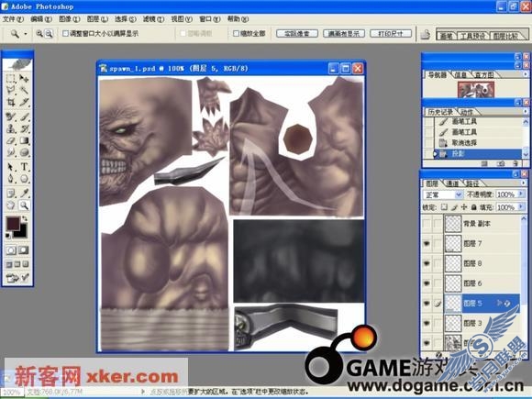Select the Zoom tool in toolbox
This screenshot has width=532, height=399.
pyautogui.click(x=24, y=205)
